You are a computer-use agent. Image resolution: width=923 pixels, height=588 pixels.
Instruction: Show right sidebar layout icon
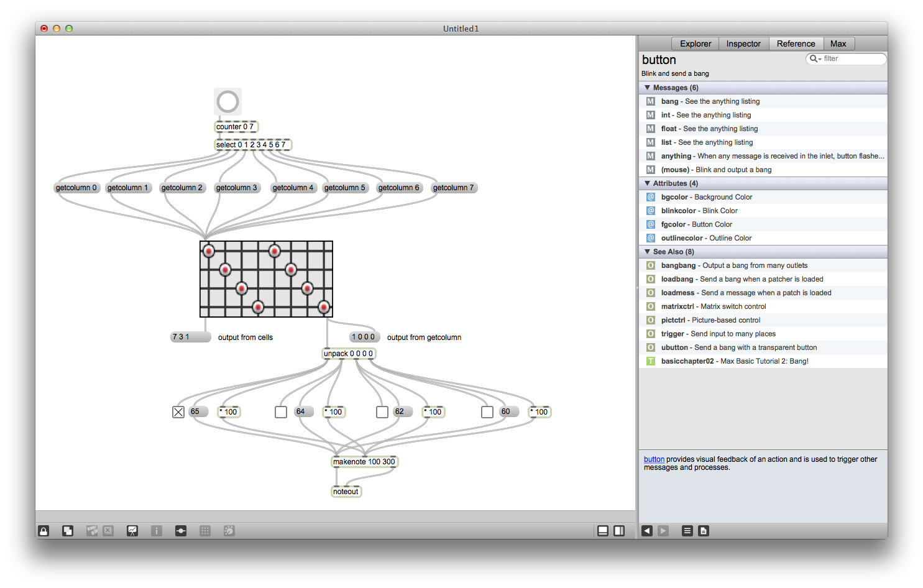pyautogui.click(x=619, y=531)
